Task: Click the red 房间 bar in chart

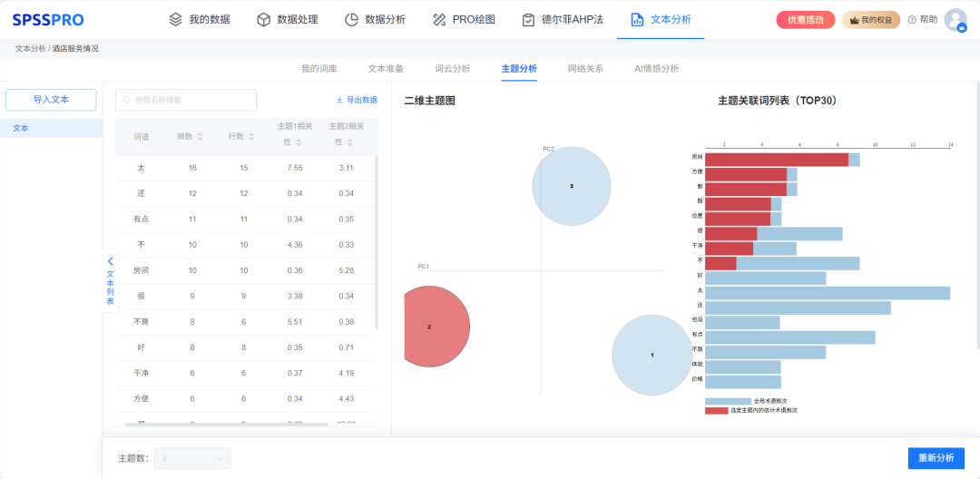Action: tap(776, 160)
